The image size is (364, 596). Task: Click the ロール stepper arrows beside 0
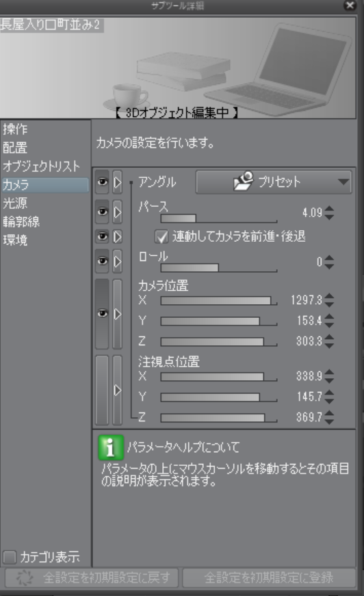click(x=330, y=262)
